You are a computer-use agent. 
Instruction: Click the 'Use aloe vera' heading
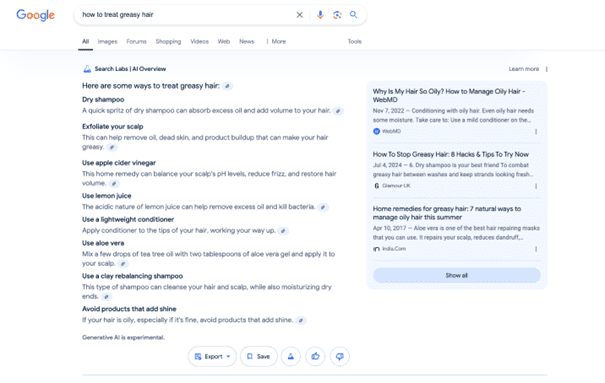coord(103,243)
